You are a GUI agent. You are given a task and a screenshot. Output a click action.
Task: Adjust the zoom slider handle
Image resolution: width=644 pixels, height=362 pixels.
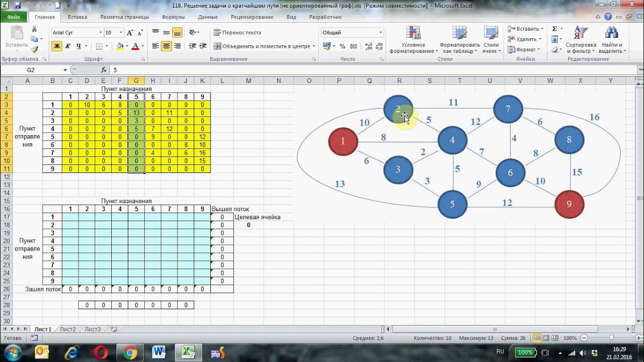[x=611, y=338]
